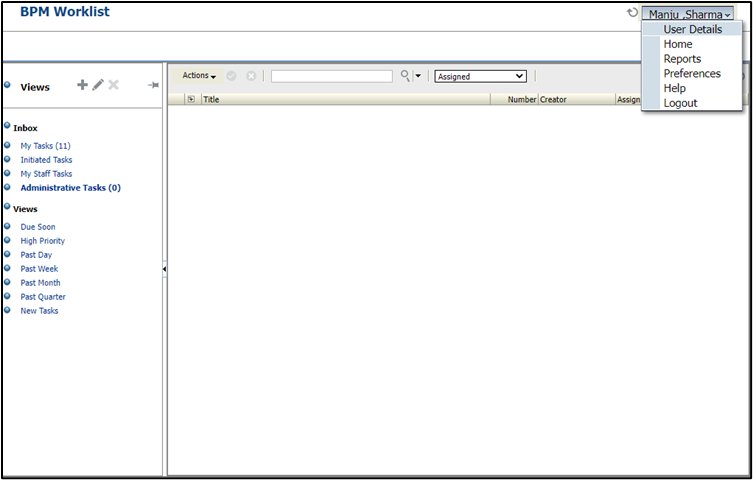Click the refresh icon beside user name
The height and width of the screenshot is (480, 753).
click(632, 12)
